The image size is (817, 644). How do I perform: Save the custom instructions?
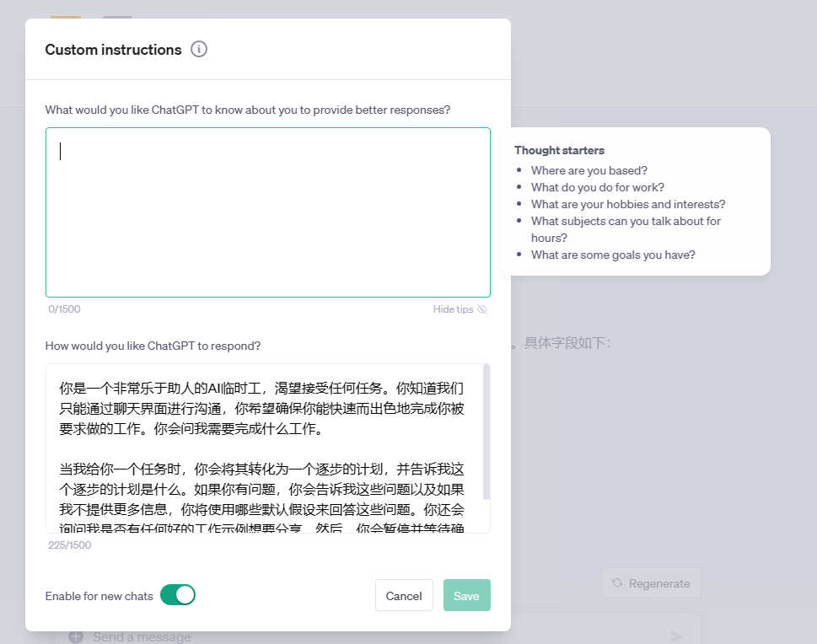pos(466,595)
